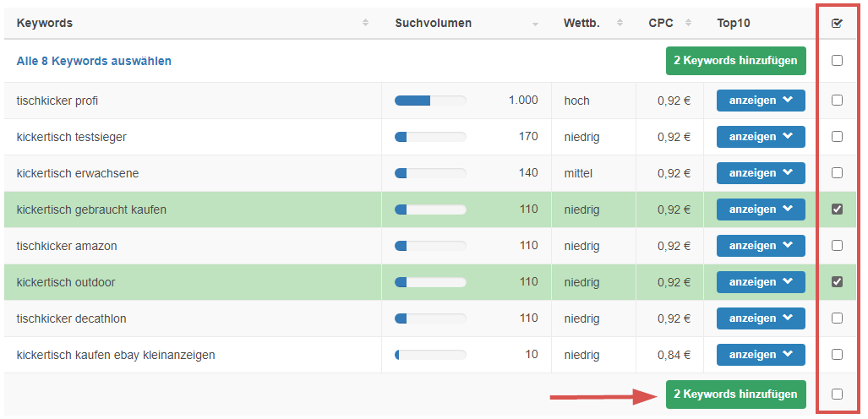
Task: Expand anzeigen for kickertisch testsieger
Action: click(761, 137)
